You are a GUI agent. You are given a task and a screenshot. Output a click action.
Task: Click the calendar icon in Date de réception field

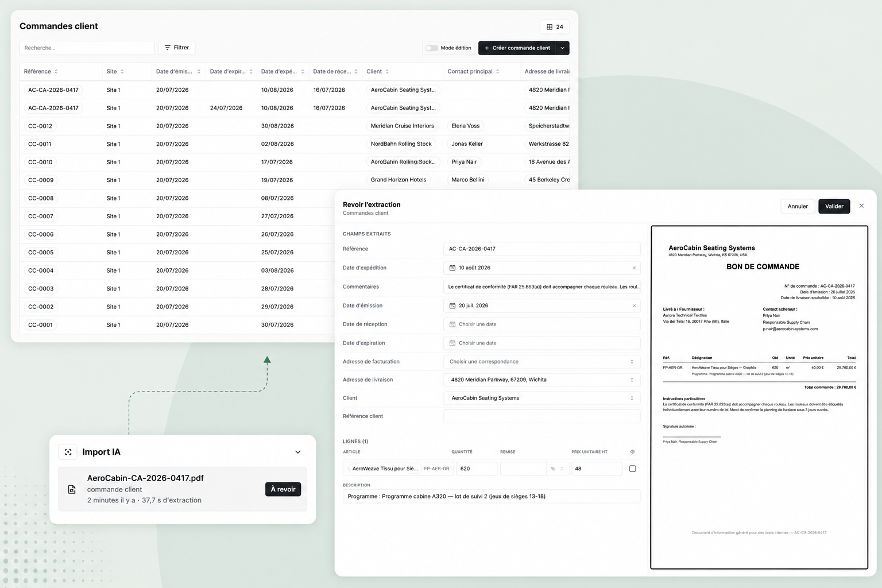coord(452,324)
